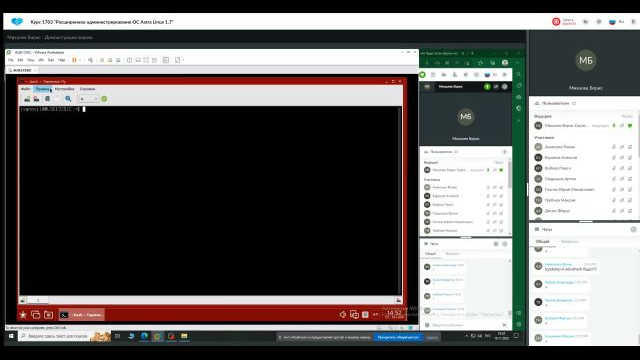Switch to the Общий chat tab
The height and width of the screenshot is (360, 640).
click(542, 242)
